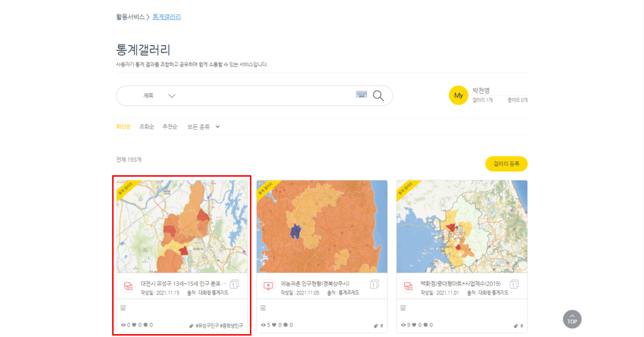Go to top with TOP button
The width and height of the screenshot is (644, 337).
click(x=572, y=319)
